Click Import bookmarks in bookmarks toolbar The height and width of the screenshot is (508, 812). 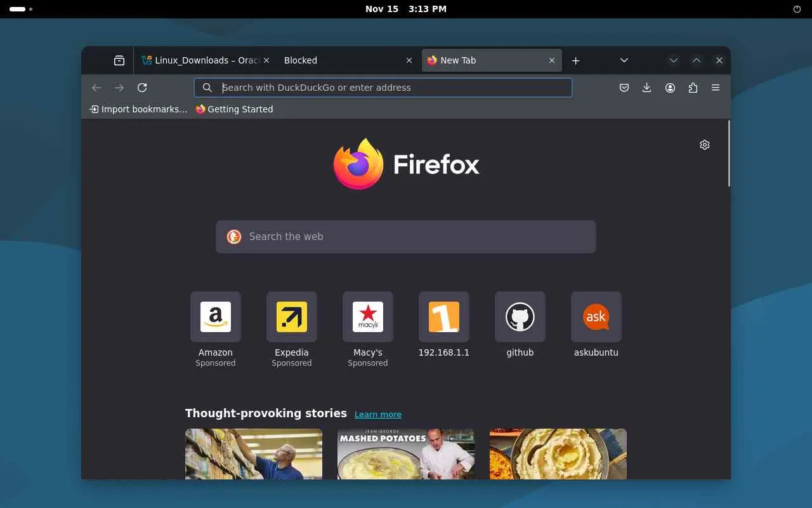(139, 109)
